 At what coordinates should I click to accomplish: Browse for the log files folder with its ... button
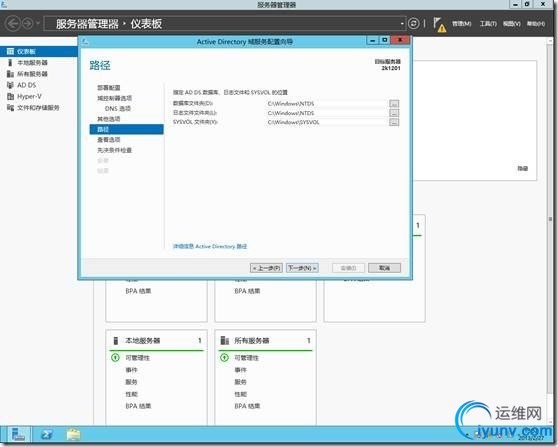394,113
